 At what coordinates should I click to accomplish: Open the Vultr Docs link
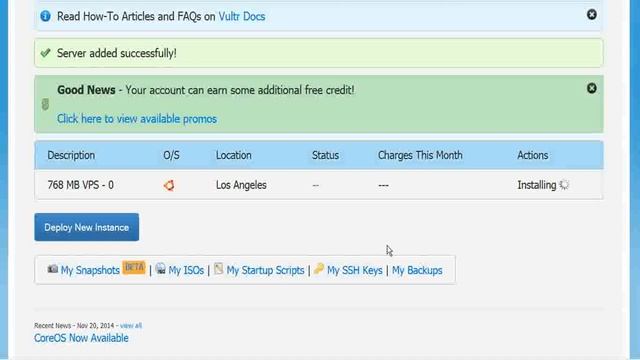242,16
